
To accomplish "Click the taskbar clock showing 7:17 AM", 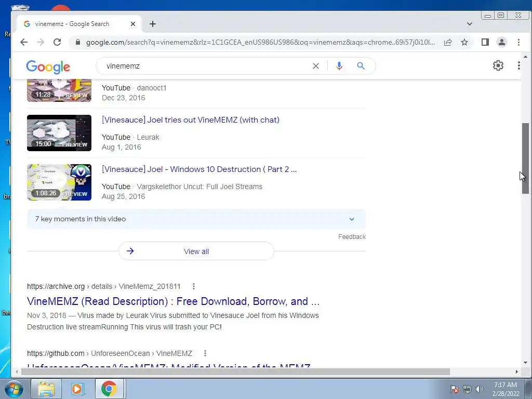I will pos(506,389).
